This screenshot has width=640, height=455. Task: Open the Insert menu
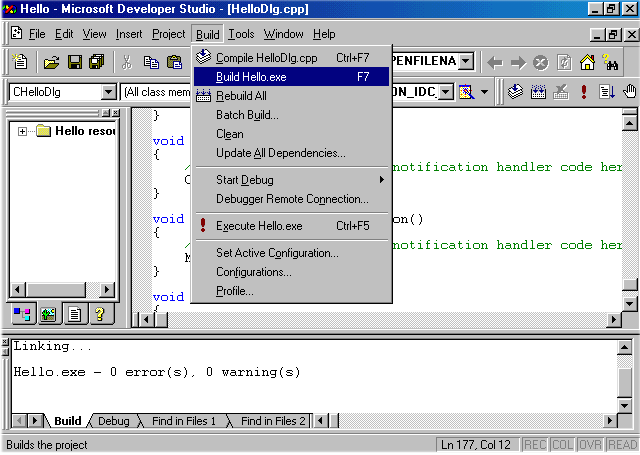129,34
